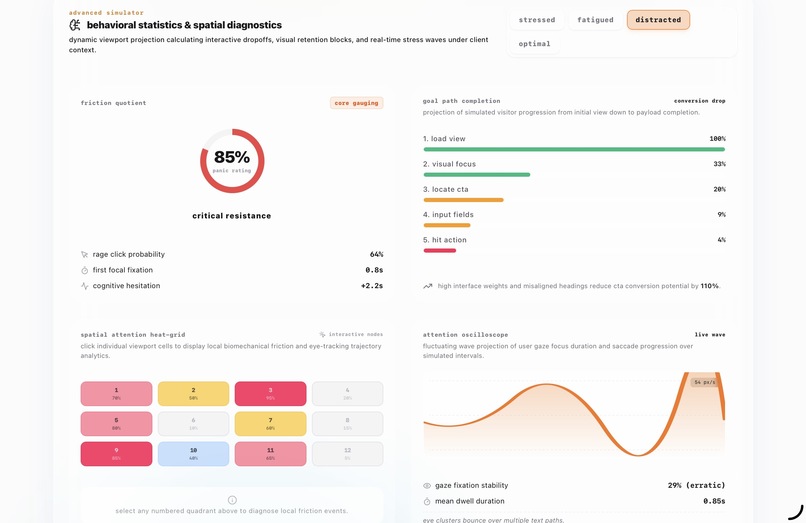The height and width of the screenshot is (523, 806).
Task: Click the 33% visual focus value
Action: [x=720, y=164]
